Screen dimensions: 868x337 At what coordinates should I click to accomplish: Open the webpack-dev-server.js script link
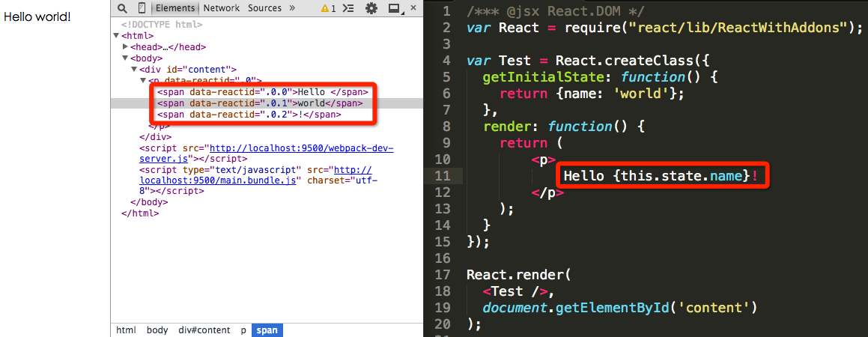(267, 154)
